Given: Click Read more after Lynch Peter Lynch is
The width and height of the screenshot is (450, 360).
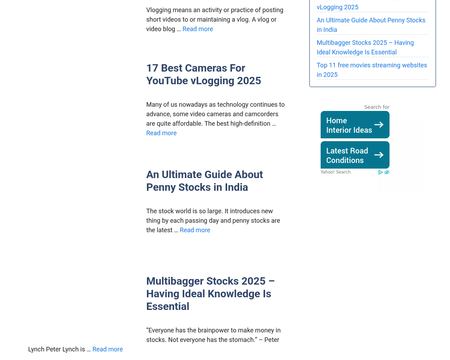Looking at the screenshot, I should (108, 349).
